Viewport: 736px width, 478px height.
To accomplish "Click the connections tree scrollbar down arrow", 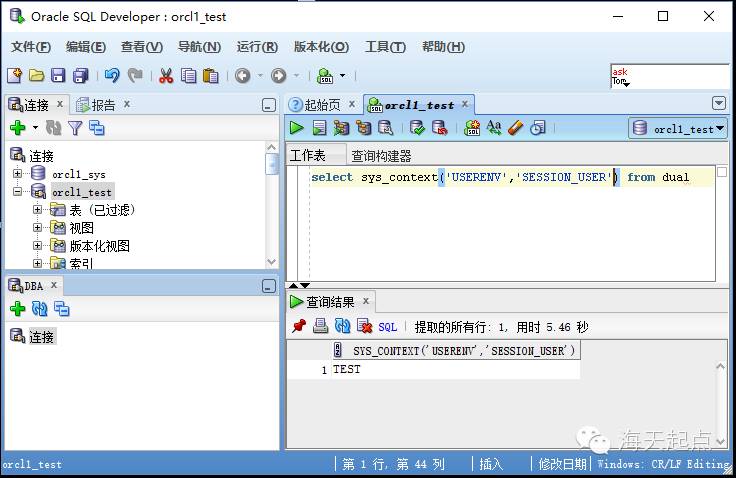I will coord(271,262).
